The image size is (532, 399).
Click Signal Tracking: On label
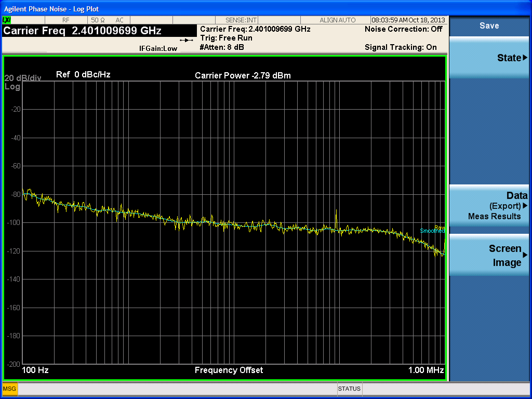401,47
